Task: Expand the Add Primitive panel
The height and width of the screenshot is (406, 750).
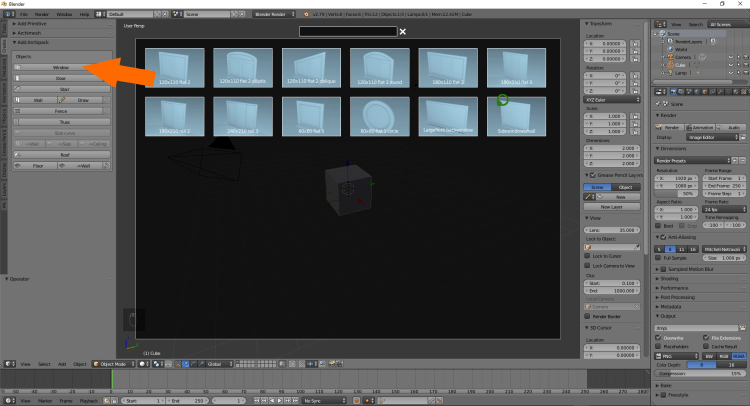Action: coord(36,23)
